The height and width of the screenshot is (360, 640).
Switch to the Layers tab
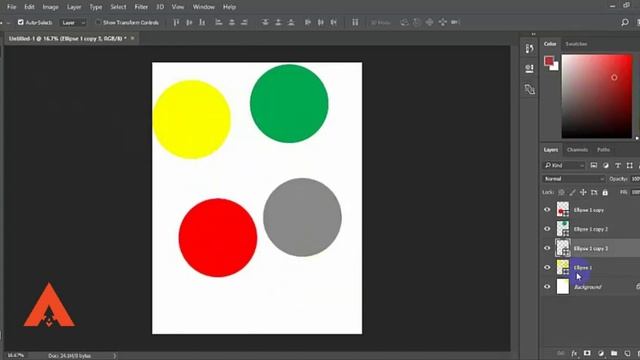point(551,150)
